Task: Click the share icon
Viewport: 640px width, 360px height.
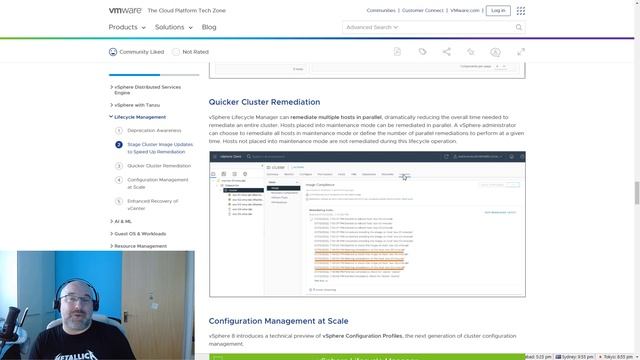Action: pyautogui.click(x=447, y=52)
